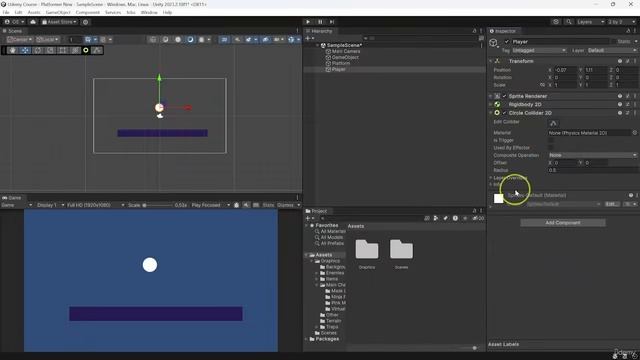Click the gear settings icon beside Asset Store
Viewport: 640px width, 360px height.
point(85,22)
